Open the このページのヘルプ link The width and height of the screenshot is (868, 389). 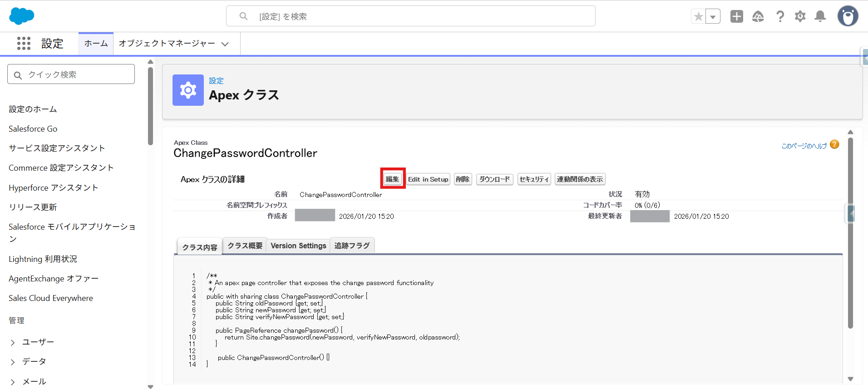coord(804,146)
